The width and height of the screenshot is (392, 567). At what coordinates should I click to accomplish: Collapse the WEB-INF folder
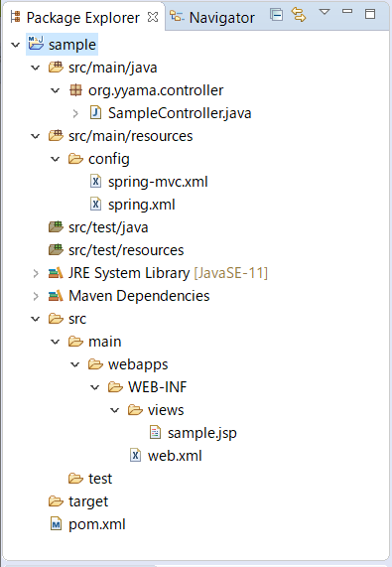tap(95, 387)
